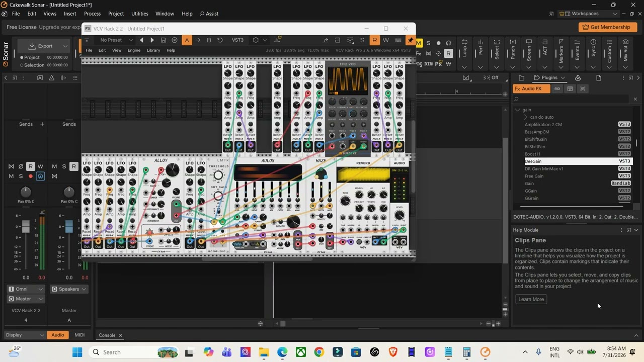Click the record dot in Mix module

[x=438, y=43]
